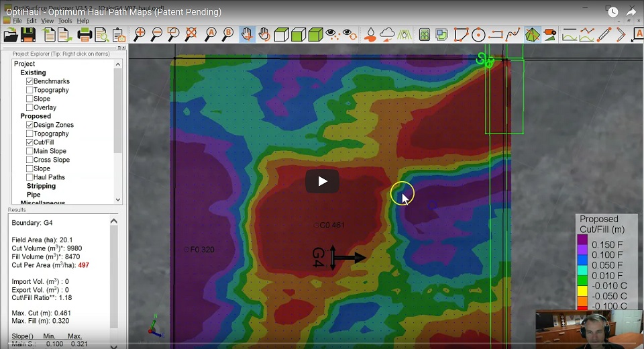This screenshot has height=349, width=644.
Task: Click the Project Explorer scroll down arrow
Action: [x=118, y=199]
